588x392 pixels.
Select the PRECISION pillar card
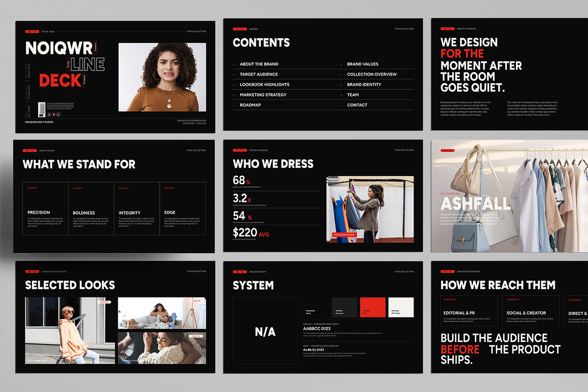(46, 208)
